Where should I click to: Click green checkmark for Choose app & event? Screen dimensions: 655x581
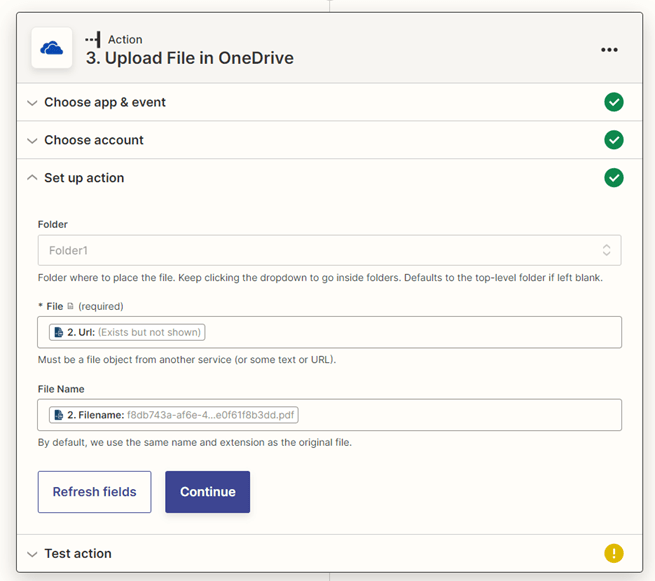coord(614,102)
